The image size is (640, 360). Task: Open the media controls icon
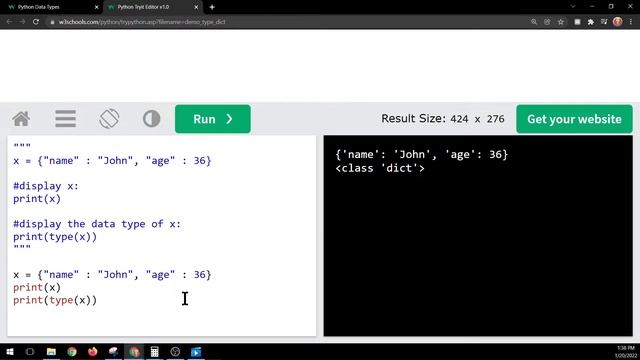(x=604, y=22)
